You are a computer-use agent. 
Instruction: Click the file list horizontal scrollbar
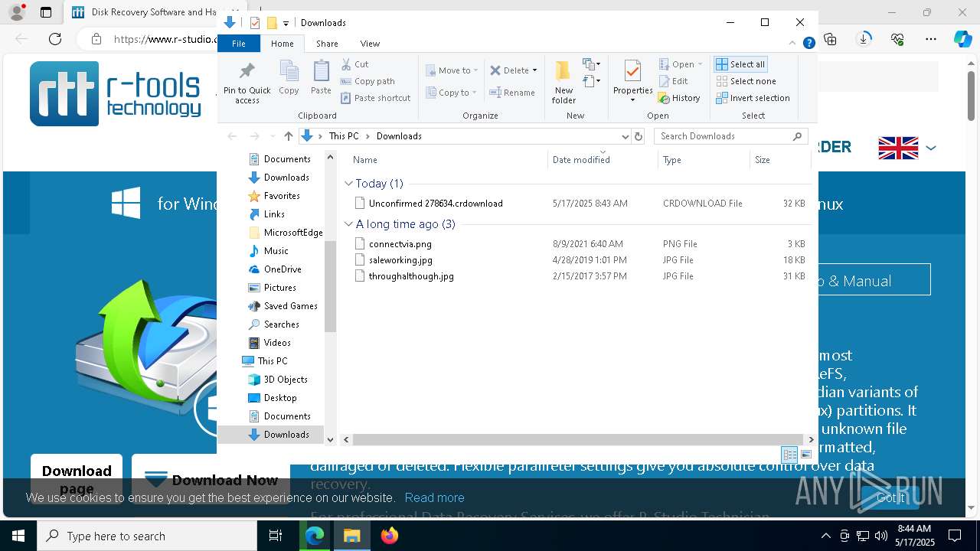578,439
